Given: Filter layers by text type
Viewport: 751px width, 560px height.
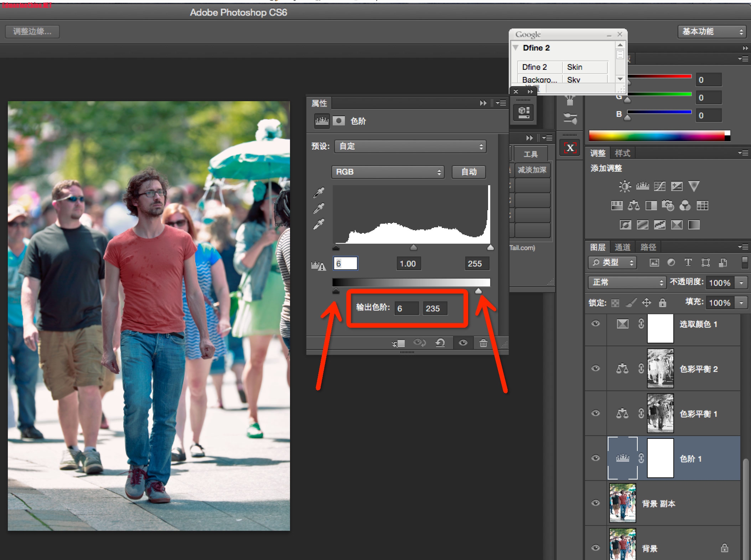Looking at the screenshot, I should point(688,263).
